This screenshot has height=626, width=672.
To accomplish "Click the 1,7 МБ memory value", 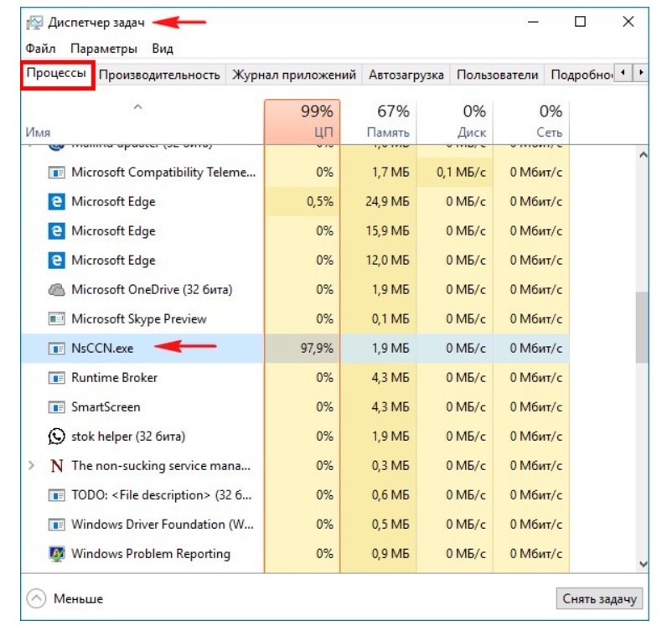I will (390, 173).
